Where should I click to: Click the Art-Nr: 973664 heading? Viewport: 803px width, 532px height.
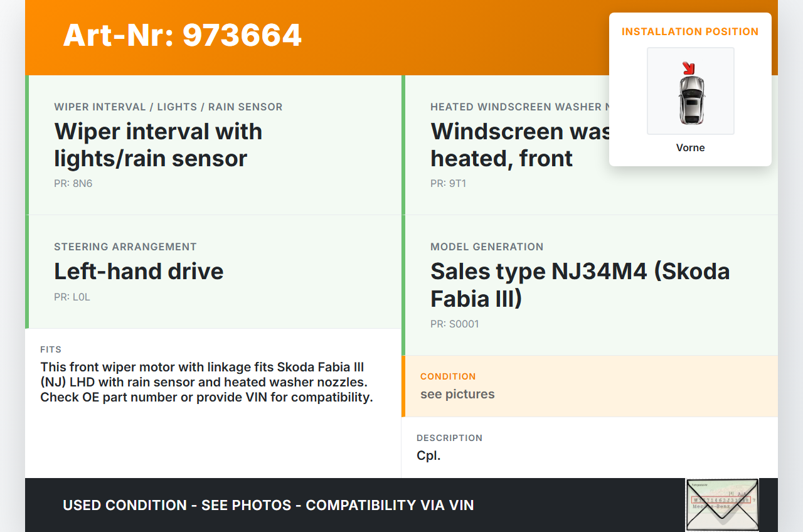(182, 36)
